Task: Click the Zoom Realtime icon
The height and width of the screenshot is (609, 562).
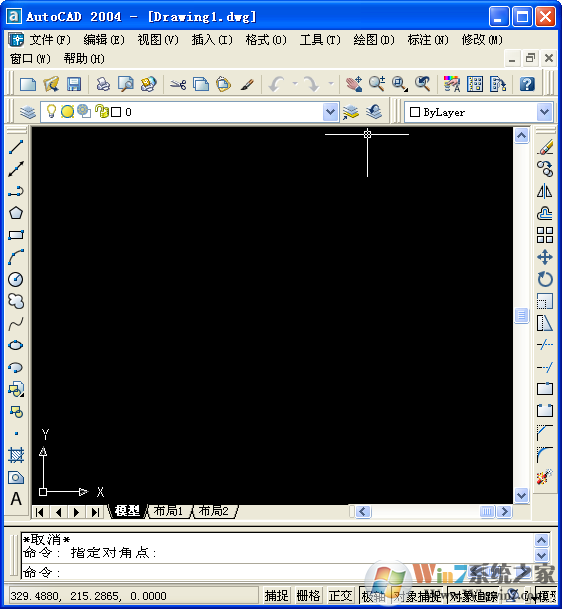Action: [x=377, y=84]
